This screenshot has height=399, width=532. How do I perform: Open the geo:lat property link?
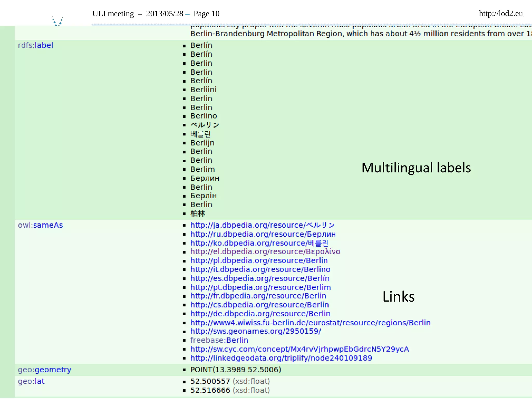click(x=31, y=381)
